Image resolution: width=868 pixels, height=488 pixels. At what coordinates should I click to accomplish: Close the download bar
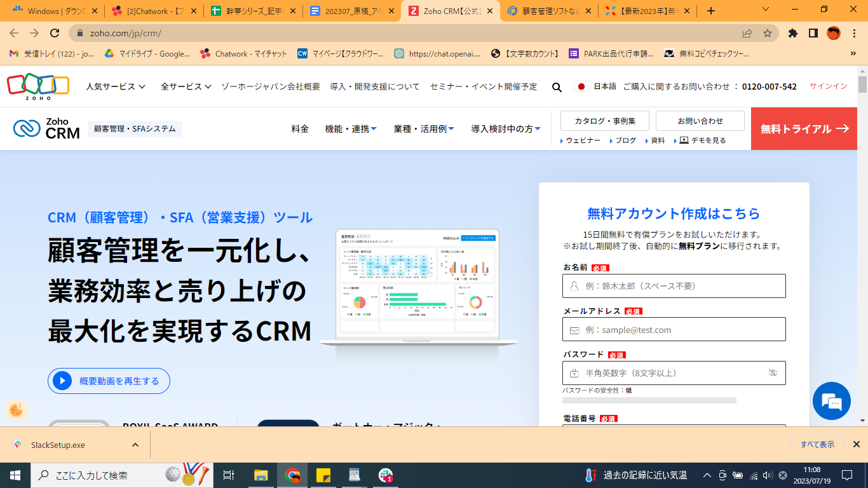[857, 445]
